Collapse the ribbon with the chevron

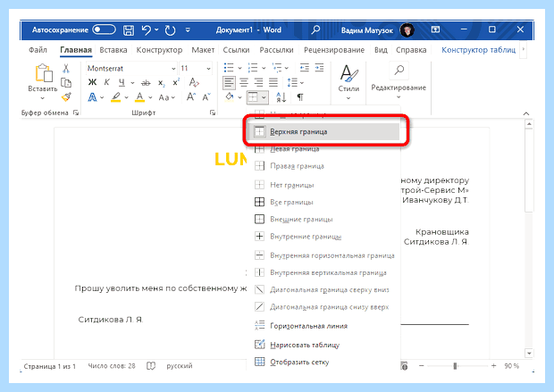(525, 113)
